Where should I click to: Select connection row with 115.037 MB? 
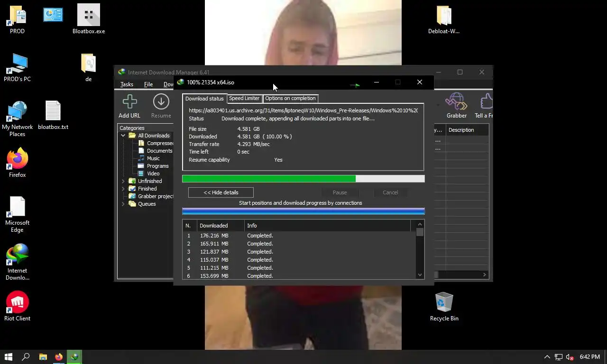(299, 260)
